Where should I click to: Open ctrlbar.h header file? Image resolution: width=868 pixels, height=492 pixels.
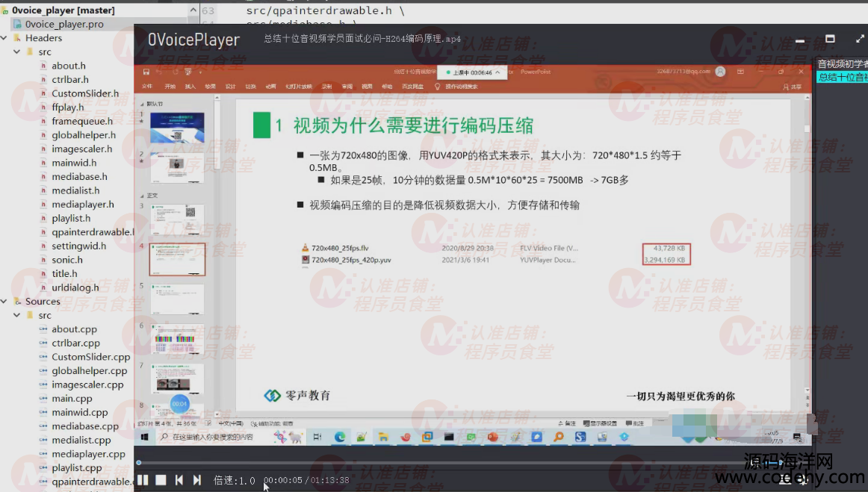[70, 80]
